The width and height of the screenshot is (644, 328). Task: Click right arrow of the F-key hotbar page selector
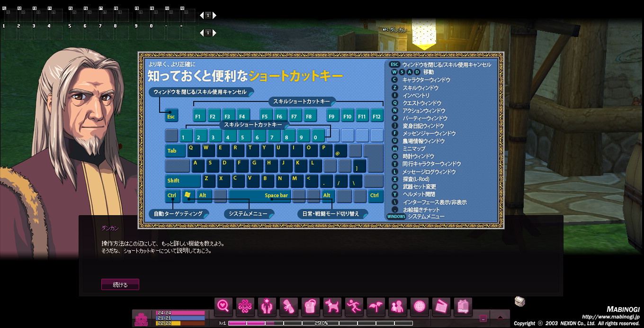(214, 15)
